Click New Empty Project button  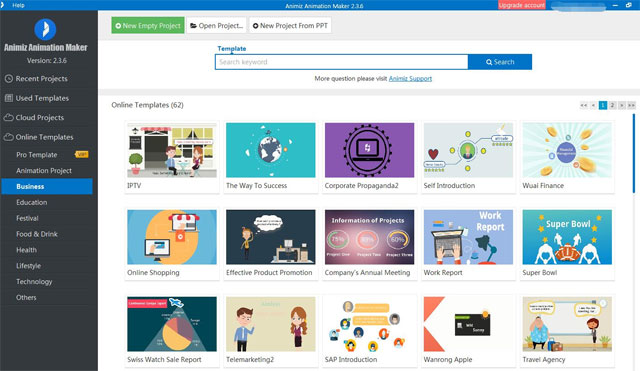click(x=148, y=25)
